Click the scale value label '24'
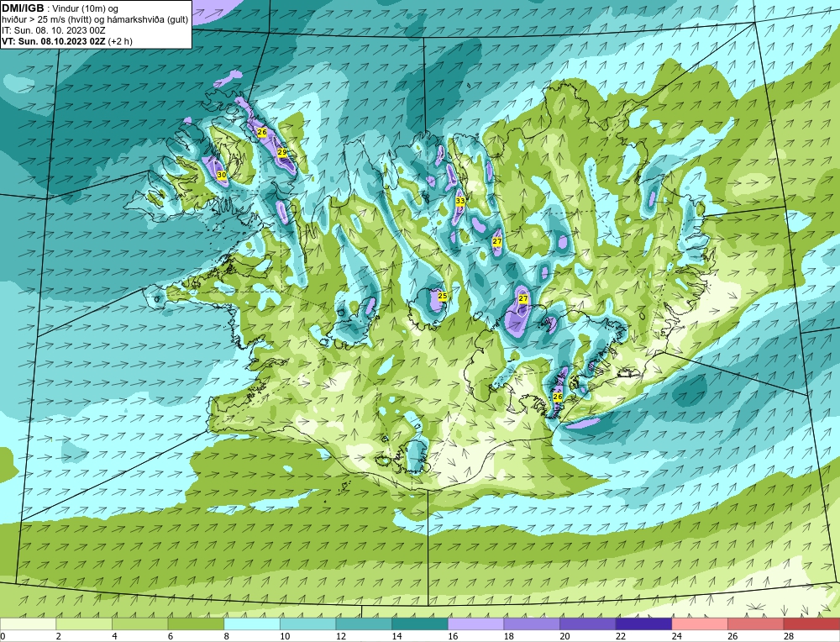This screenshot has width=840, height=642. click(676, 637)
